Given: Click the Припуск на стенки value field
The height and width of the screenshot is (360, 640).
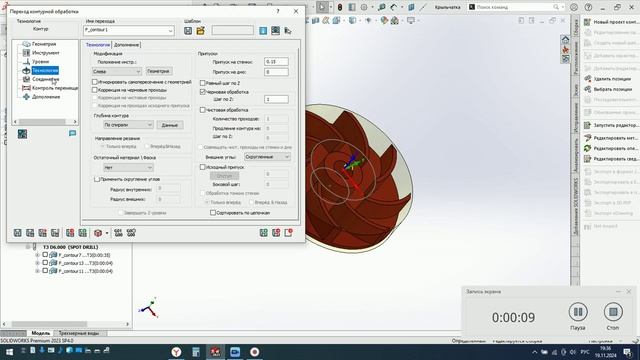Looking at the screenshot, I should [x=276, y=62].
